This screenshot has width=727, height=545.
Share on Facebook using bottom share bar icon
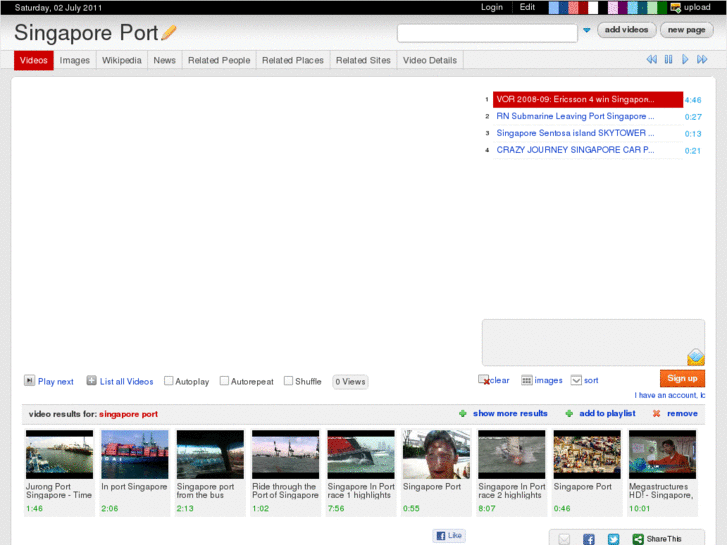(x=588, y=539)
